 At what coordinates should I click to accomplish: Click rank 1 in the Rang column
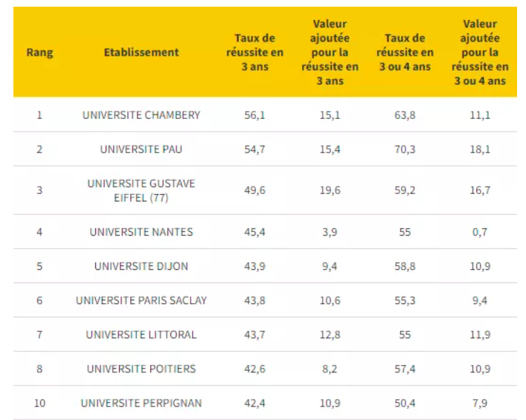pos(39,115)
